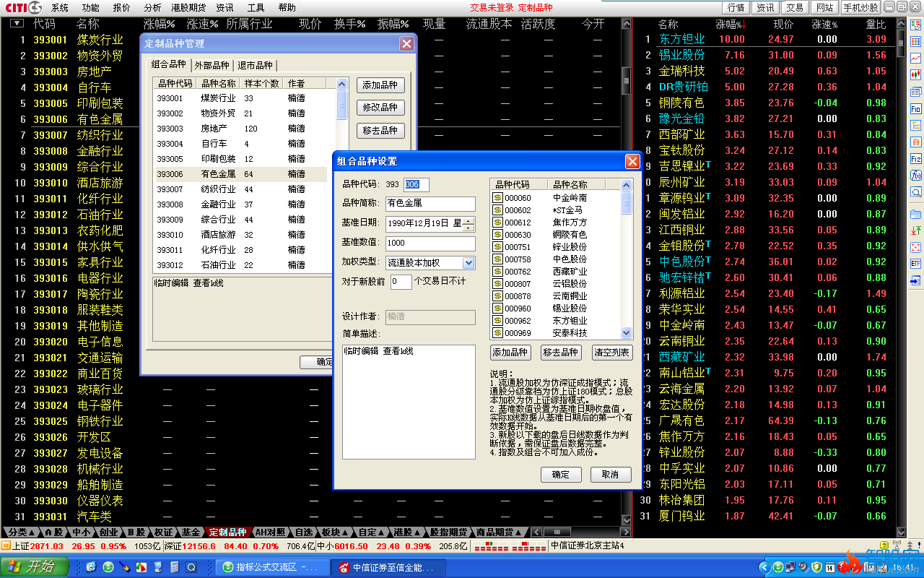Select 393021 交通运输 row in main list
The height and width of the screenshot is (578, 924).
point(310,358)
